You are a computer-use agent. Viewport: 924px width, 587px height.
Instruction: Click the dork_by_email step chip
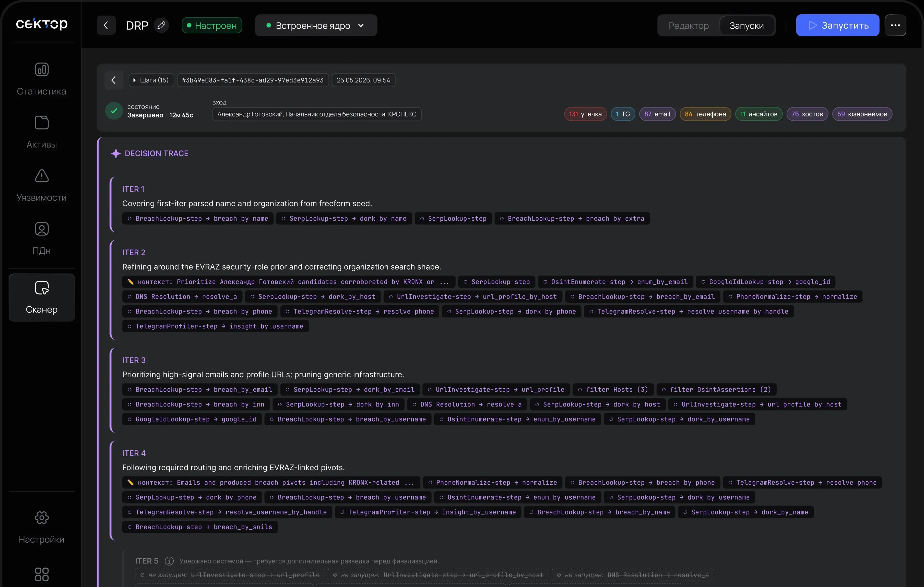(x=350, y=390)
